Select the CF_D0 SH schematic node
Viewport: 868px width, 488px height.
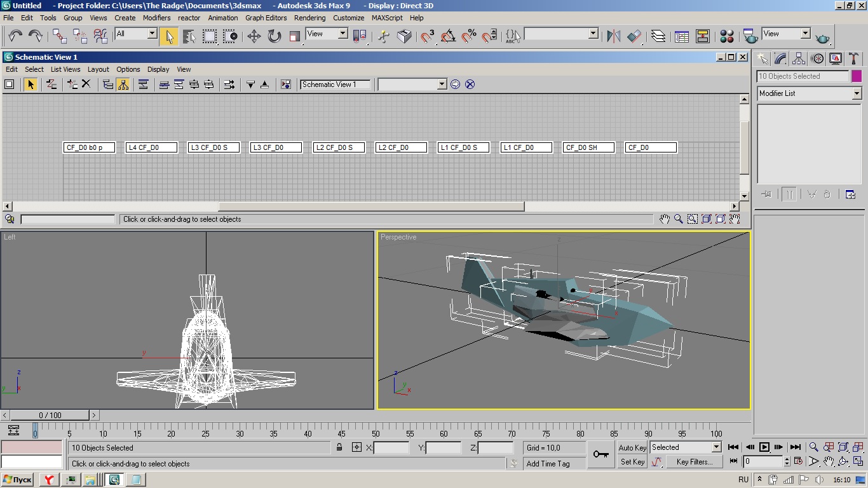point(588,147)
